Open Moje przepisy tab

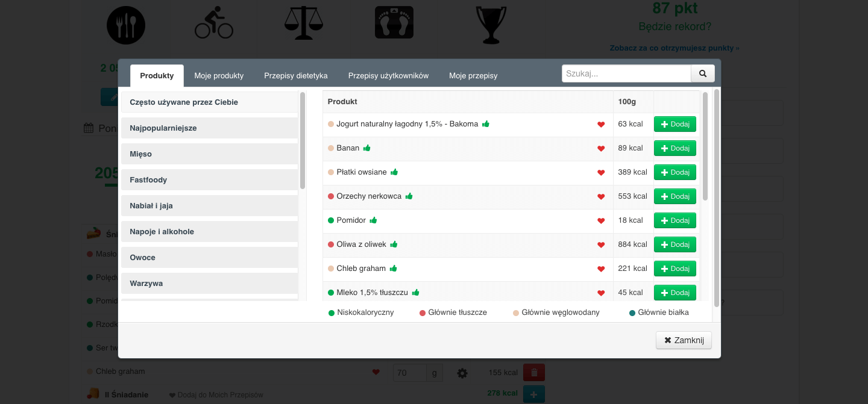(x=473, y=76)
